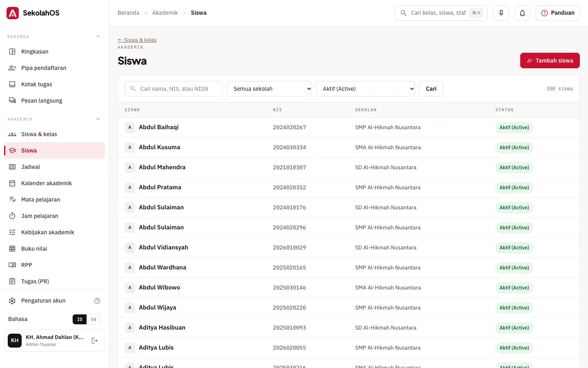Switch language to EN
588x368 pixels.
pos(94,319)
